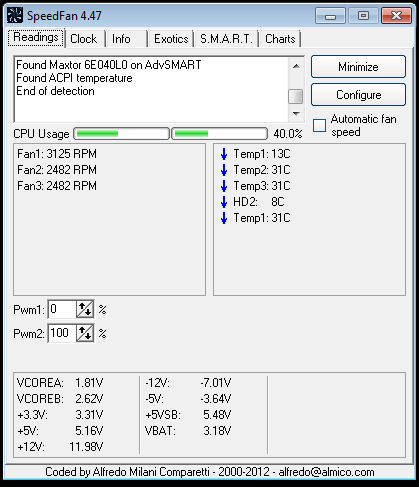Click the log line End of detection

(x=55, y=91)
